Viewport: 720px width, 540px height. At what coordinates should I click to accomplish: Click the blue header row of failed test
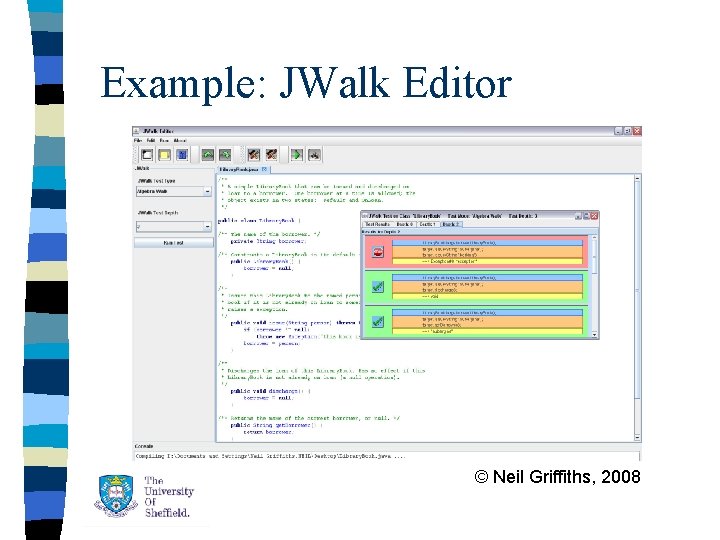pos(487,242)
